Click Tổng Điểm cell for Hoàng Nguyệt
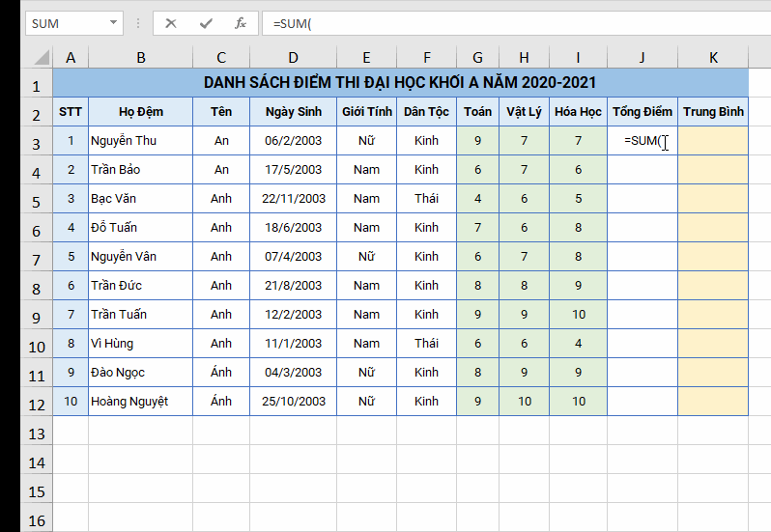771x532 pixels. point(642,402)
